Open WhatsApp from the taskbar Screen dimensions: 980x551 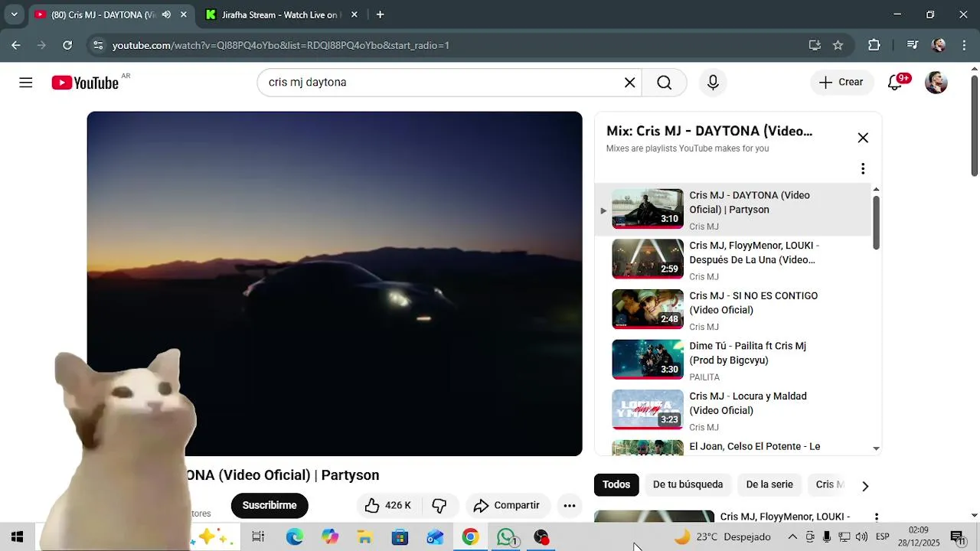click(x=506, y=537)
